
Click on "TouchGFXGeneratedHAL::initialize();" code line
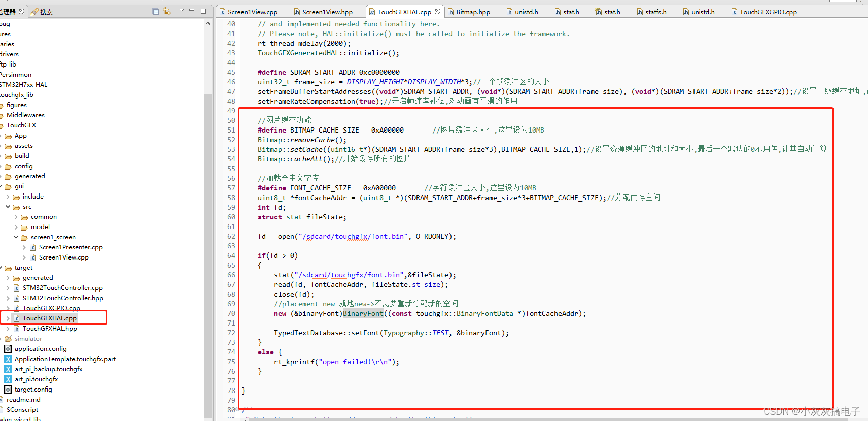pos(328,53)
